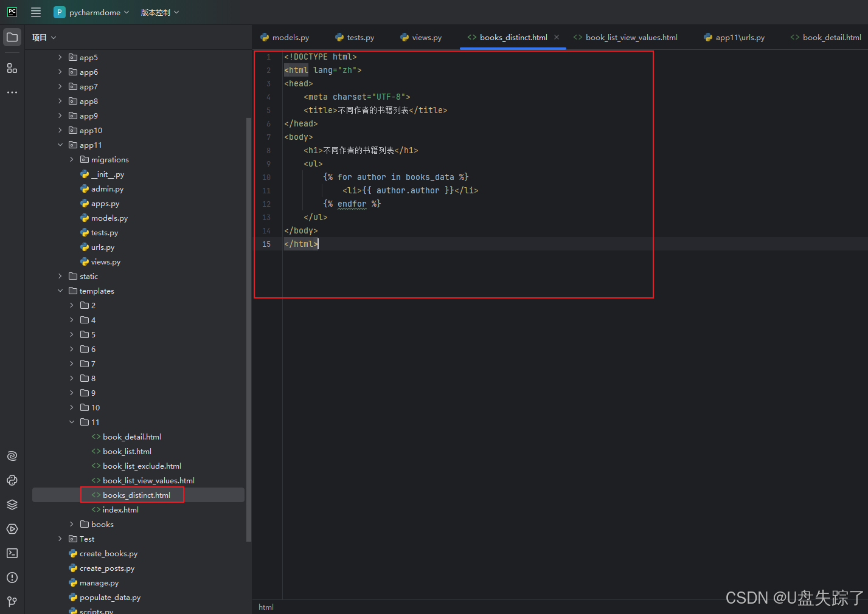Switch to the models.py editor tab
Viewport: 868px width, 614px height.
click(x=285, y=37)
